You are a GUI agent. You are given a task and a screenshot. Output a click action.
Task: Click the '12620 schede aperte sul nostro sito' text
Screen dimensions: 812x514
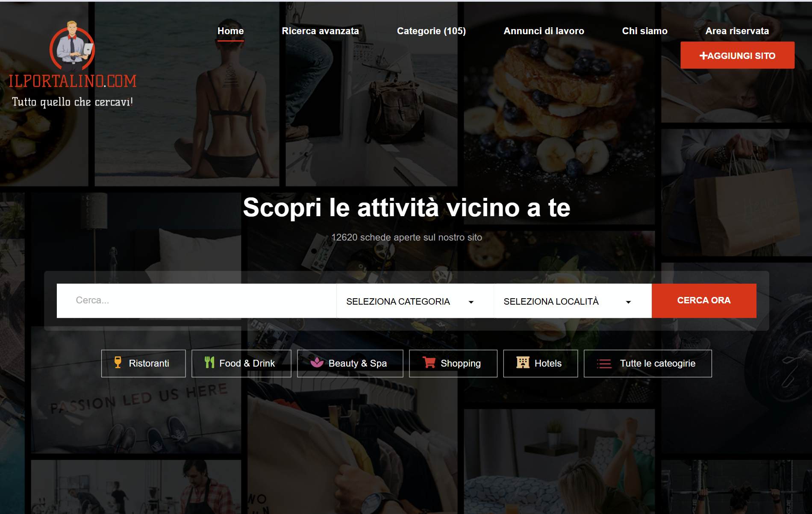coord(406,237)
